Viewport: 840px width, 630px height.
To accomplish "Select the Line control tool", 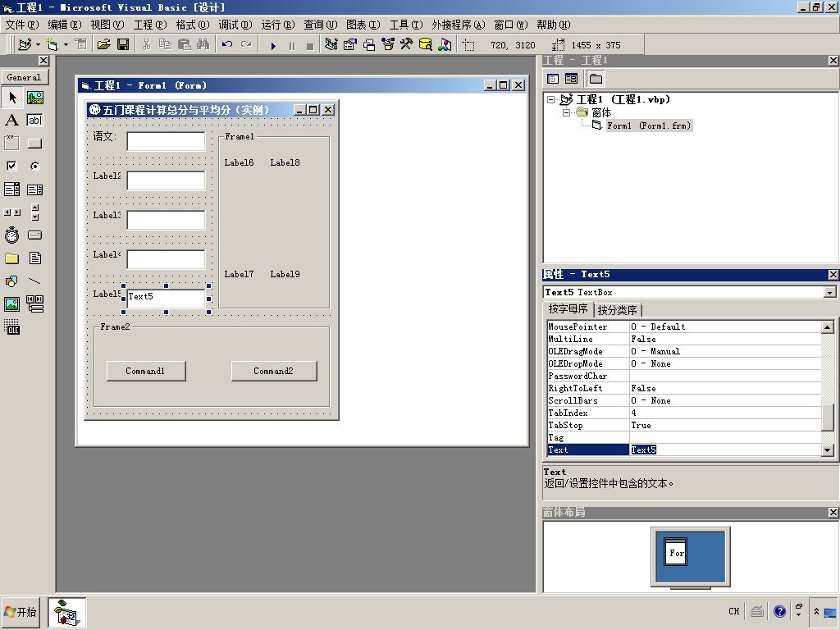I will point(34,281).
